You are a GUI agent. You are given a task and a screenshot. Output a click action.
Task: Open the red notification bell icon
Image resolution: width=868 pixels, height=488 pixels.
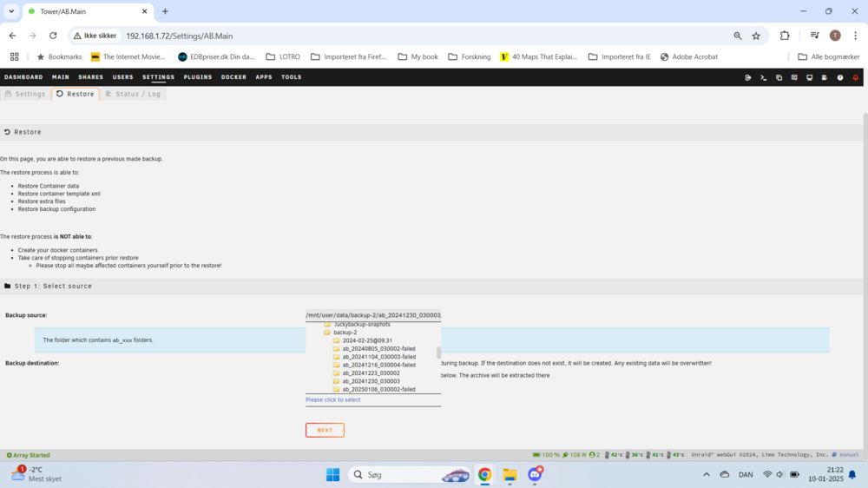tap(855, 77)
